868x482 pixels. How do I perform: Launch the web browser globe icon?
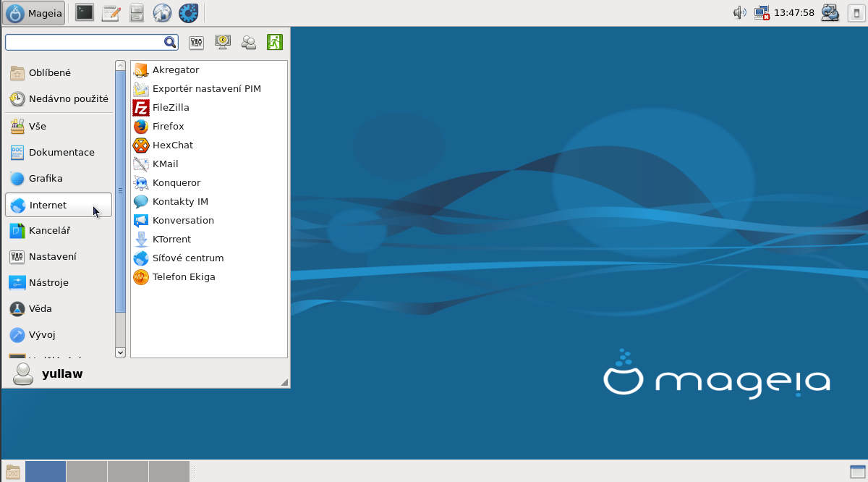pos(162,12)
